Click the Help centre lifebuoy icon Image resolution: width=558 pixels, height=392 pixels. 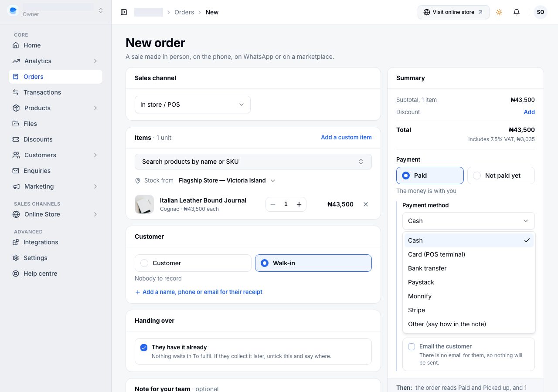point(16,274)
